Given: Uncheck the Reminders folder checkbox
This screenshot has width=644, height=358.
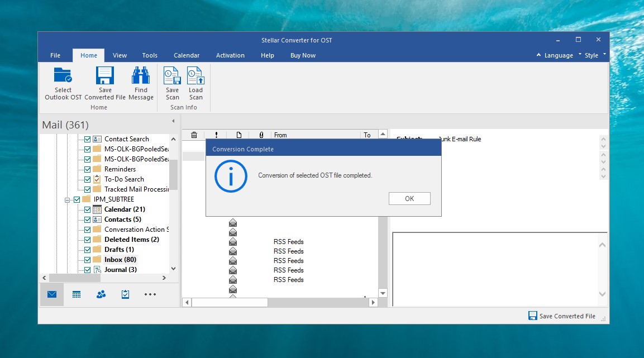Looking at the screenshot, I should (x=88, y=169).
